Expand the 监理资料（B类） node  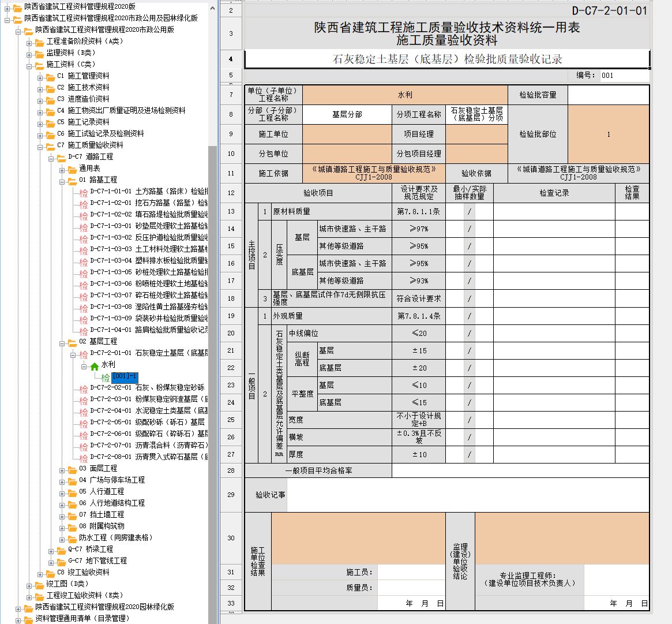click(x=29, y=54)
